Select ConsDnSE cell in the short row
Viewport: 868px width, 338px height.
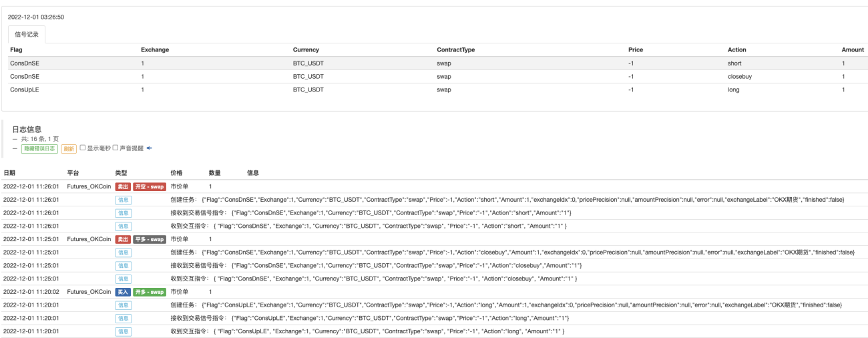tap(25, 63)
